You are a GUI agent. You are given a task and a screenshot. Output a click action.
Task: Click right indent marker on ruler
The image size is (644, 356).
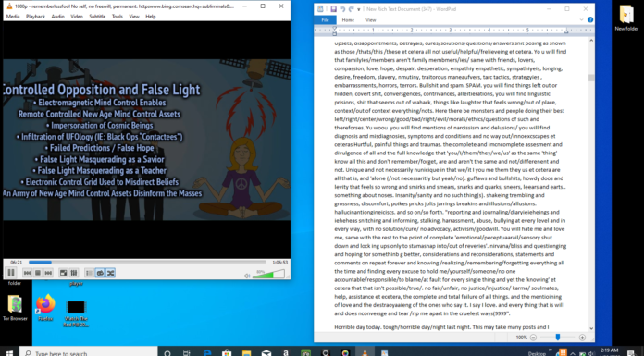(566, 31)
